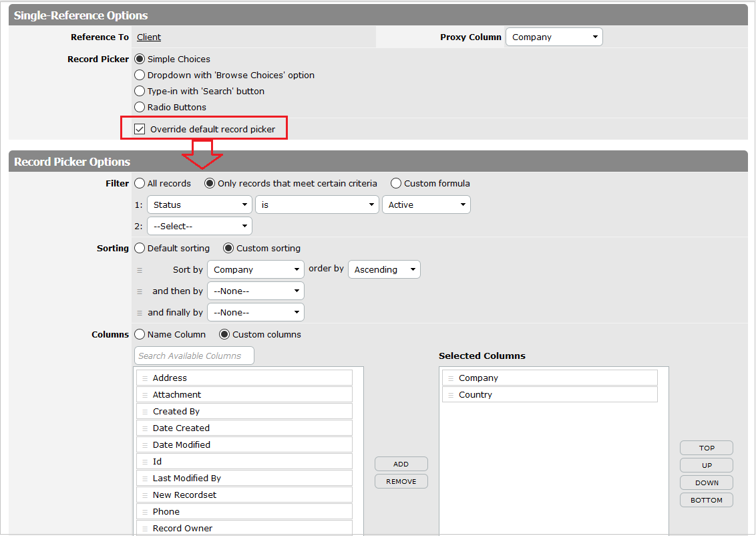756x536 pixels.
Task: Open the Ascending order dropdown
Action: [x=384, y=269]
